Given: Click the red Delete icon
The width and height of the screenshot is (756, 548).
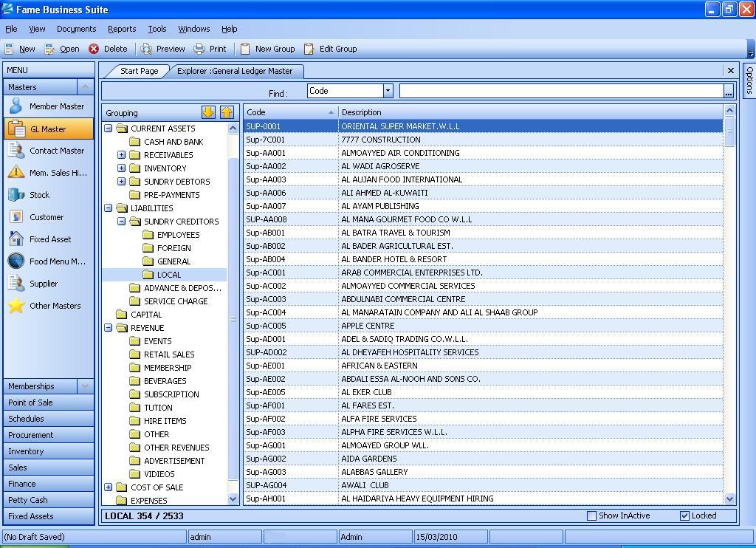Looking at the screenshot, I should coord(94,49).
